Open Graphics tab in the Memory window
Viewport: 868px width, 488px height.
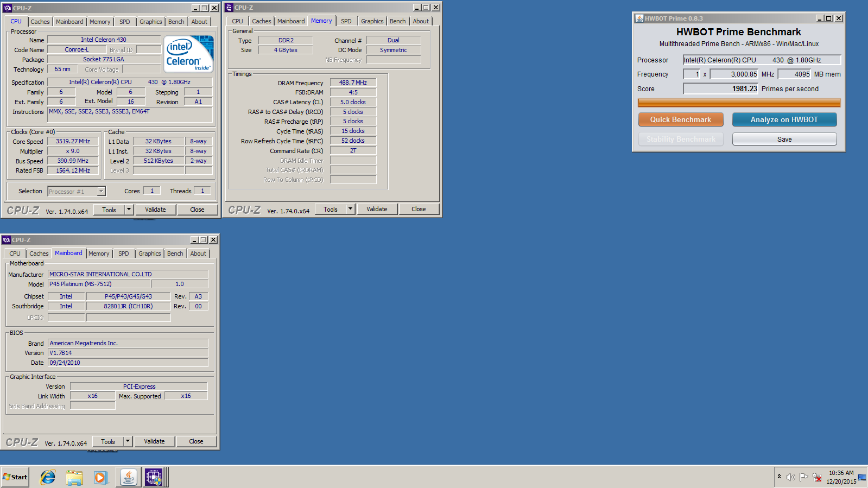click(372, 21)
